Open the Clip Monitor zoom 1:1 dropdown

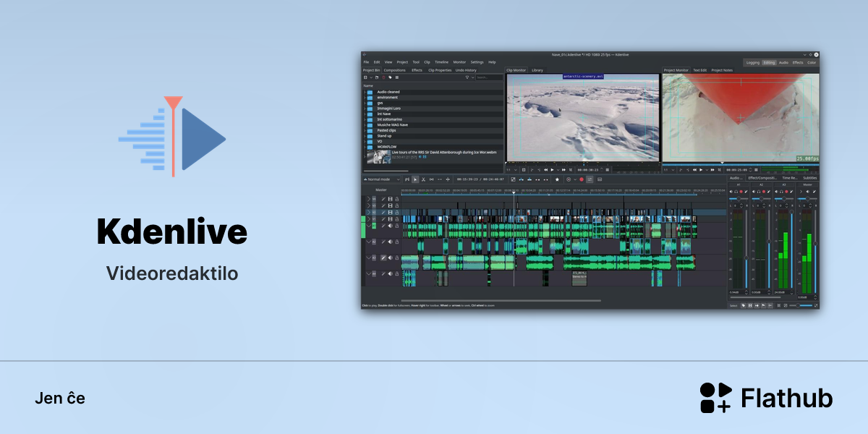pos(511,170)
